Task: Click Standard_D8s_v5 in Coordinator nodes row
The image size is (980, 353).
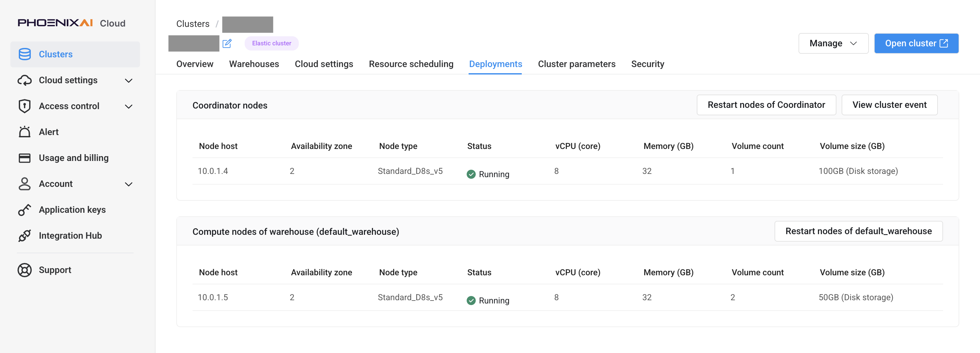Action: click(x=410, y=171)
